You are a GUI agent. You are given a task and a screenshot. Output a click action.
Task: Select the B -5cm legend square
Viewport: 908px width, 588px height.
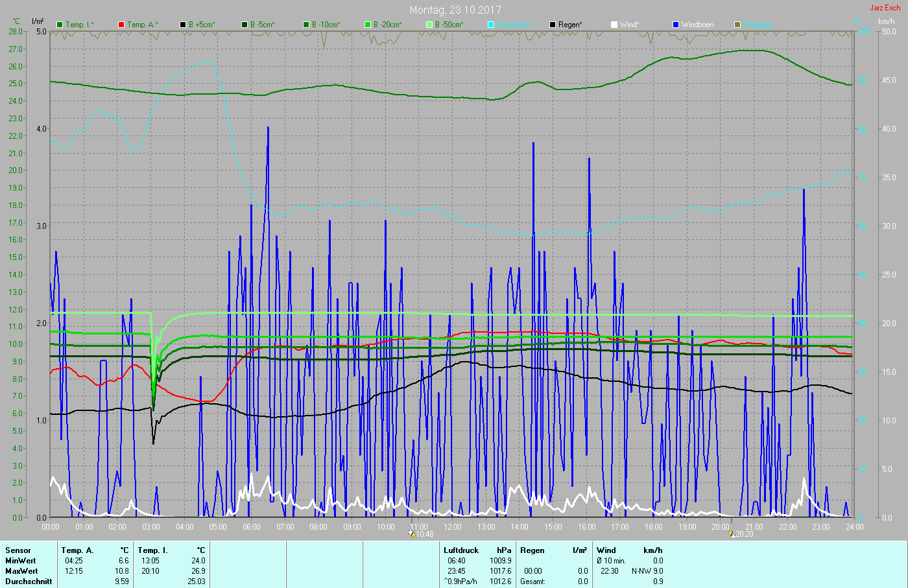[x=245, y=25]
